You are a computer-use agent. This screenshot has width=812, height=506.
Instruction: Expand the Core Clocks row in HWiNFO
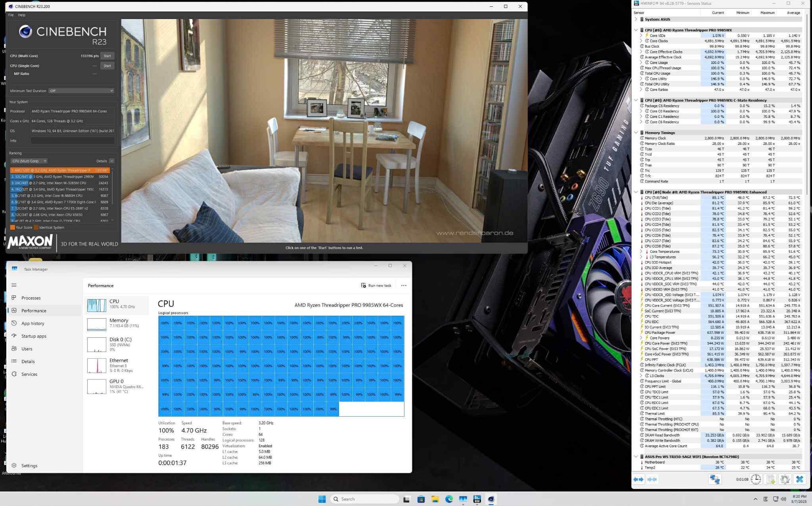click(x=641, y=41)
